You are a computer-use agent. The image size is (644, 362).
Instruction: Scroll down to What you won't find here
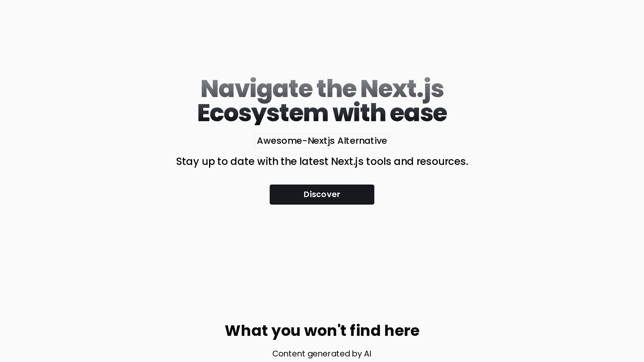321,330
